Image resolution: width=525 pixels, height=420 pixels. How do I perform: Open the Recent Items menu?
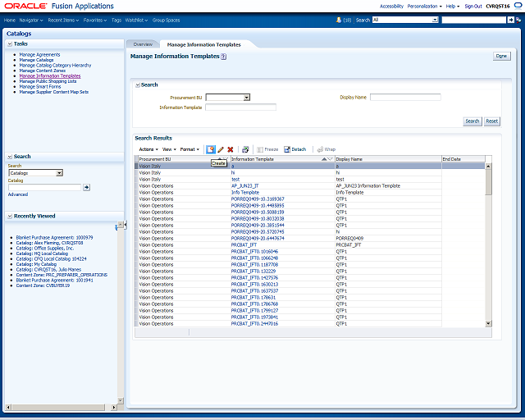(63, 20)
